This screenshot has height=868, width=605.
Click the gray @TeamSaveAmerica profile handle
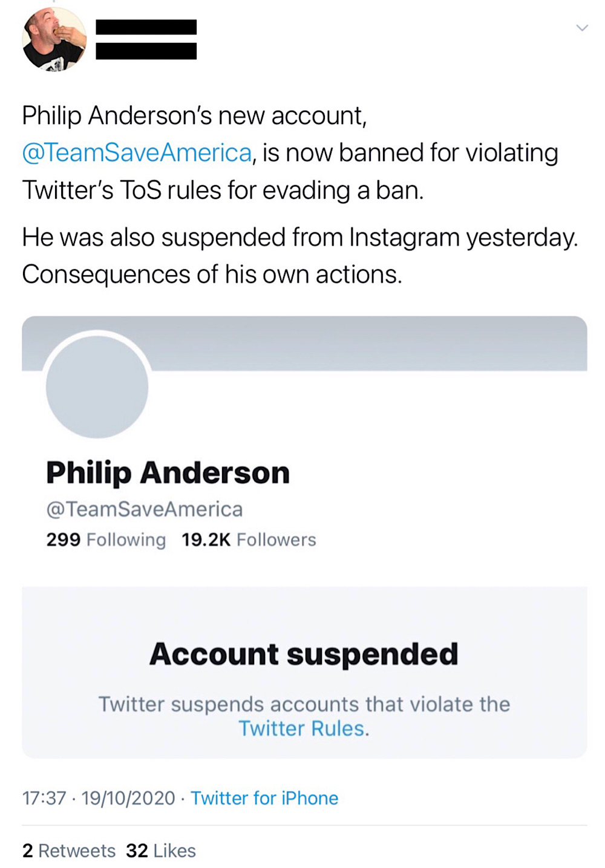[x=144, y=509]
